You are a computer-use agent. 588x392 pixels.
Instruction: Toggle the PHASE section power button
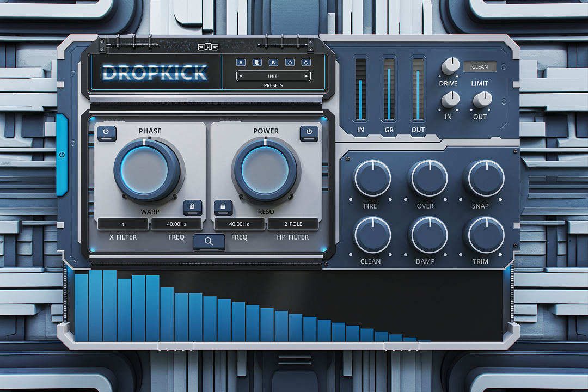(107, 132)
